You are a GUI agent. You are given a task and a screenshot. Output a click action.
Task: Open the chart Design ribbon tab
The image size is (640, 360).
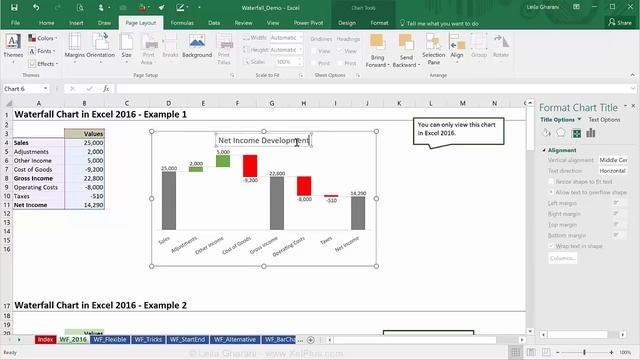[347, 23]
